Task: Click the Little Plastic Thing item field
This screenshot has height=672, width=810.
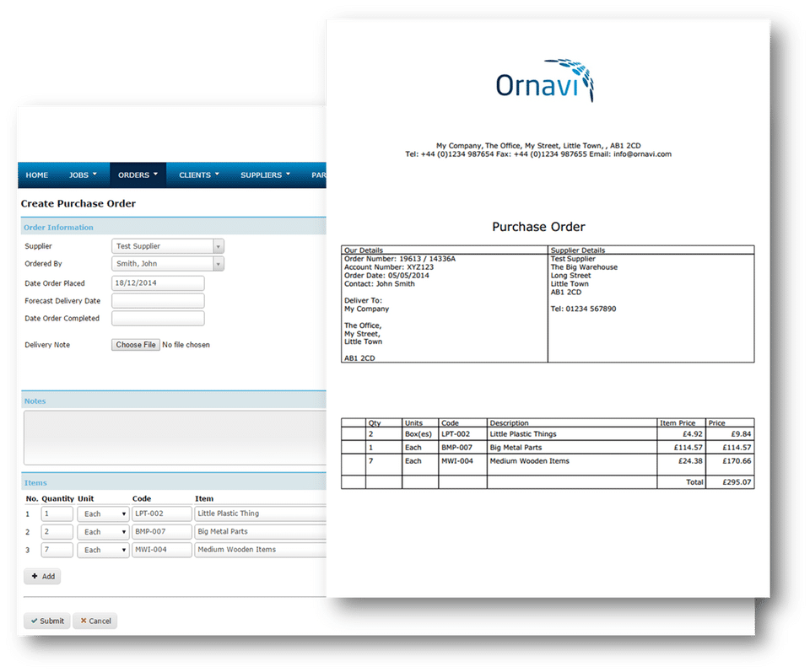Action: (x=261, y=513)
